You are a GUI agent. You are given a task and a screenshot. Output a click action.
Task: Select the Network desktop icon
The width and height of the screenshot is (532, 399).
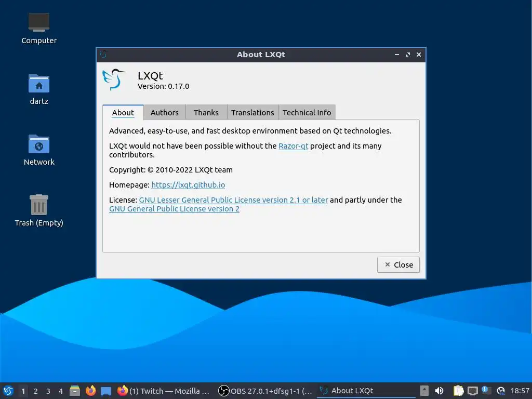pyautogui.click(x=39, y=150)
